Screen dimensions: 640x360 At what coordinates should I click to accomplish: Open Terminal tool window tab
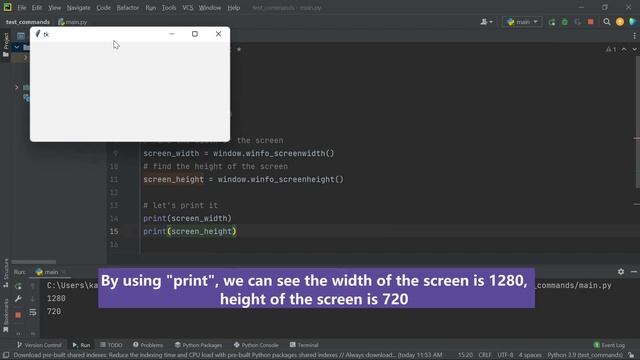click(x=304, y=345)
